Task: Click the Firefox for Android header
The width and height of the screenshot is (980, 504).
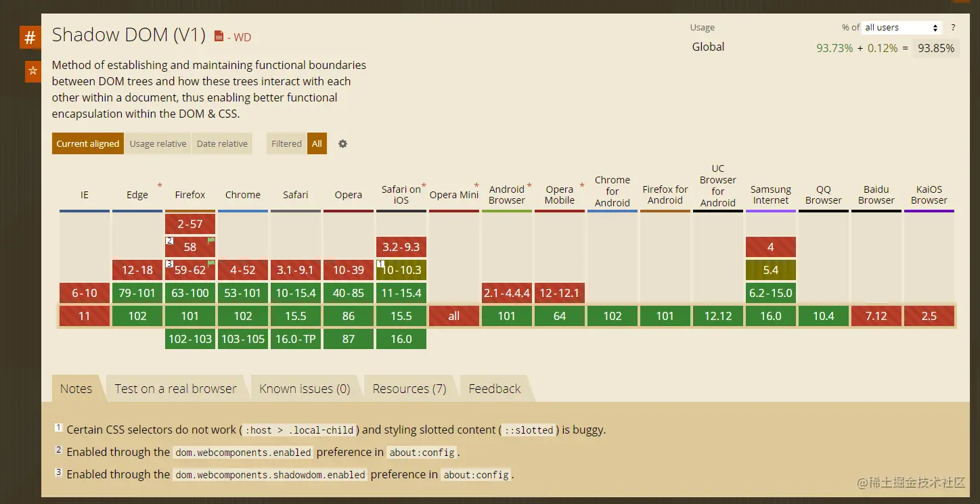Action: 665,195
